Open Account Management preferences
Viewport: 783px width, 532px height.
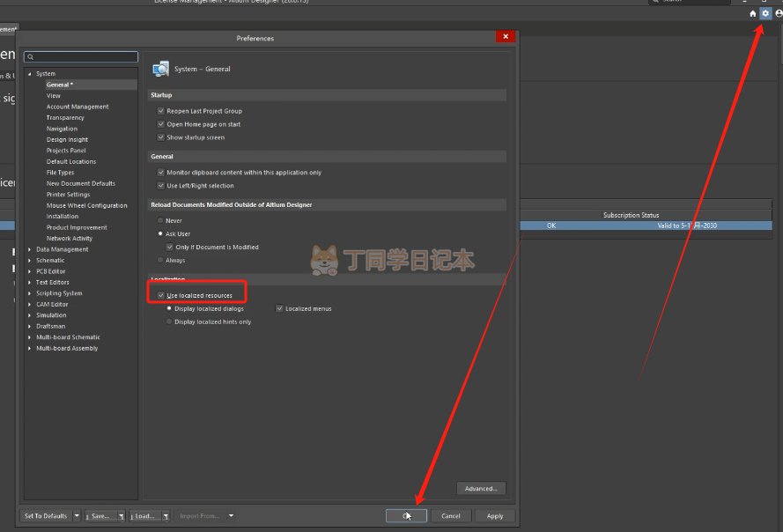point(78,107)
